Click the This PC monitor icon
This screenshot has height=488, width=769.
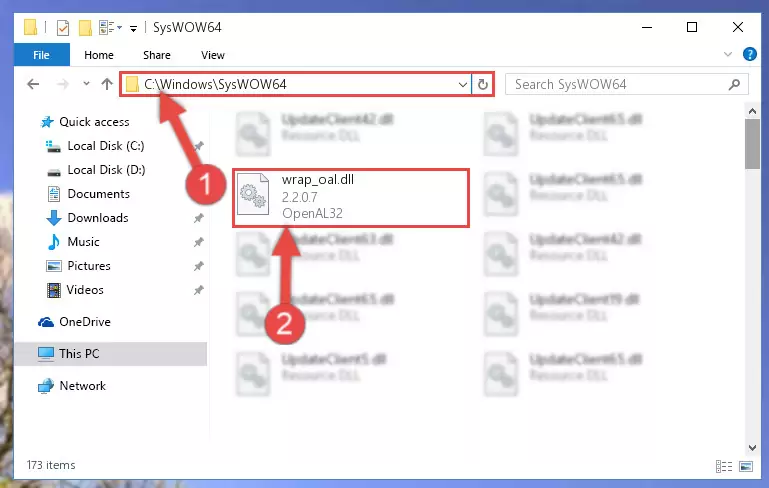click(46, 354)
